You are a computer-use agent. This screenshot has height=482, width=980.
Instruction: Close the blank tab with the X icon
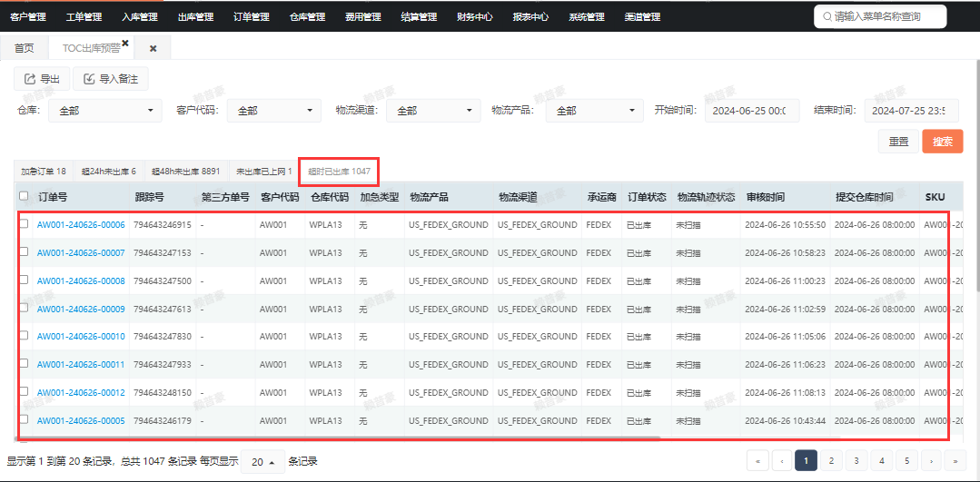(x=153, y=48)
